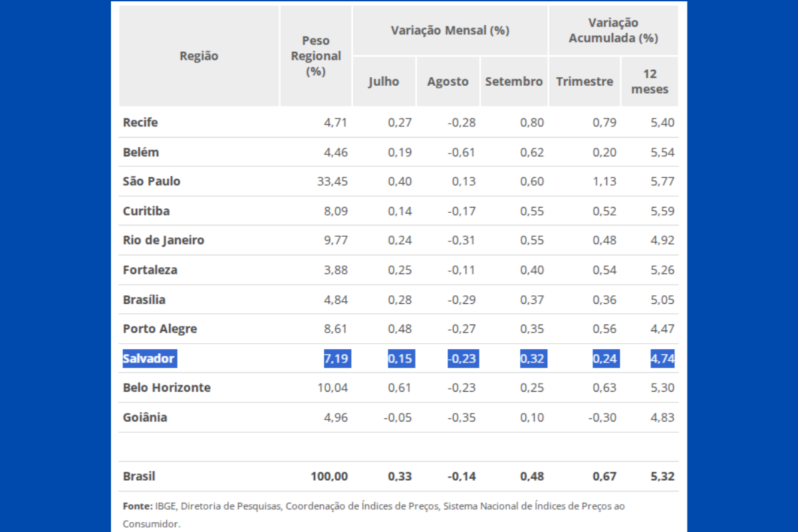Viewport: 798px width, 532px height.
Task: Click the Fonte source text below table
Action: tap(373, 507)
